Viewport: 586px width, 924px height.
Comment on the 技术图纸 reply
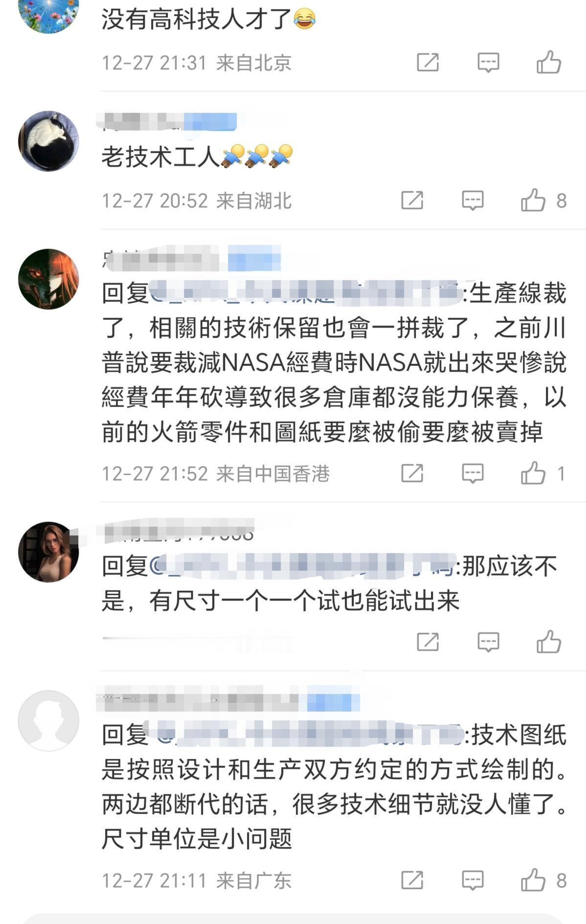(473, 880)
